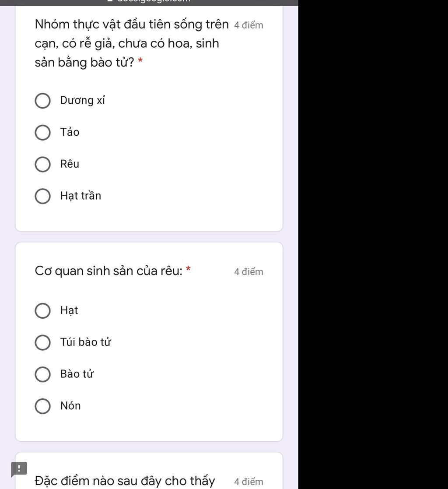Click the 'Hạt trần' label text
448x489 pixels.
[x=80, y=196]
